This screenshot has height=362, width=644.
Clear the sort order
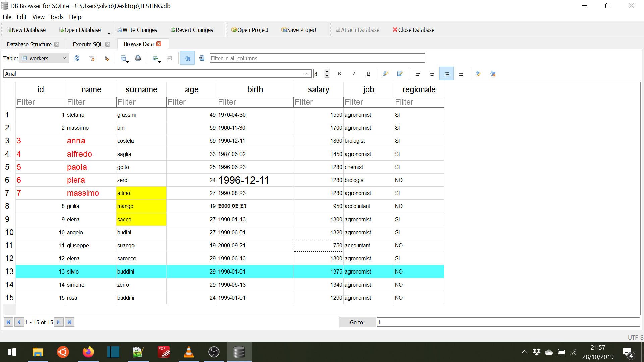click(x=107, y=58)
